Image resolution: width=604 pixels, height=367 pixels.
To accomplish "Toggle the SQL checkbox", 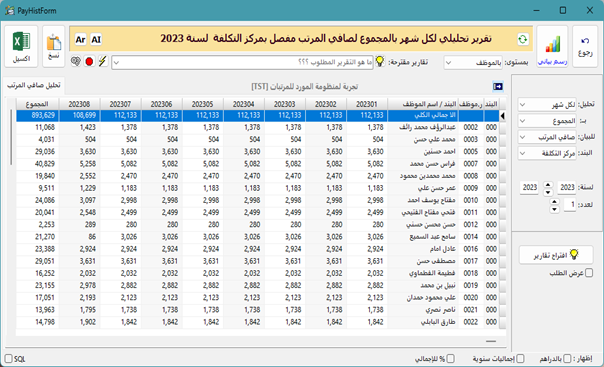I will [x=8, y=359].
